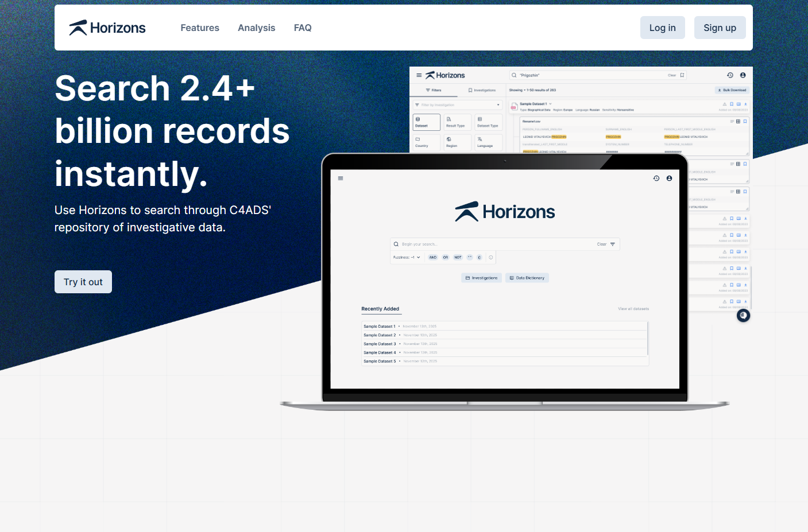The width and height of the screenshot is (808, 532).
Task: Toggle the OR search operator chip
Action: [x=446, y=257]
